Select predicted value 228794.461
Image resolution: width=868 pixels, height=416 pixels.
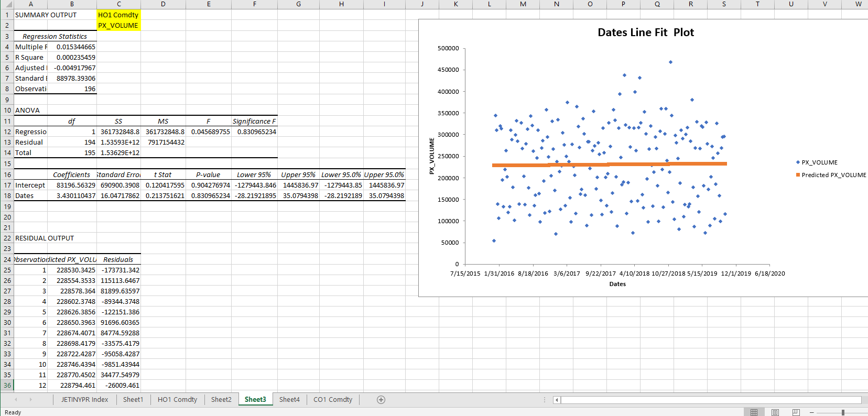point(72,386)
